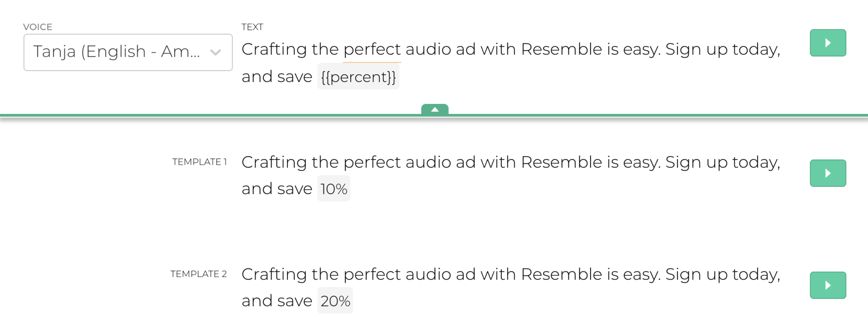Focus the main TEXT input area

coord(510,63)
